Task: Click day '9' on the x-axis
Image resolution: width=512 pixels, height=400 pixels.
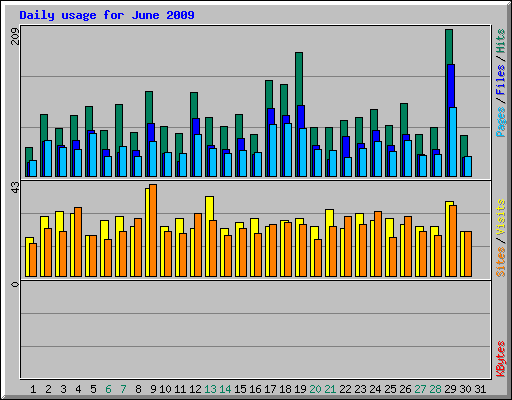Action: click(153, 389)
